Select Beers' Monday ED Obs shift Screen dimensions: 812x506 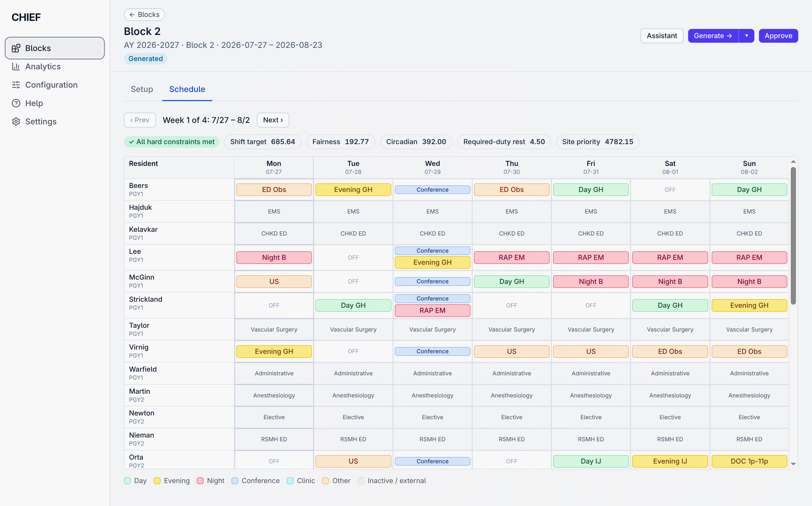(274, 190)
